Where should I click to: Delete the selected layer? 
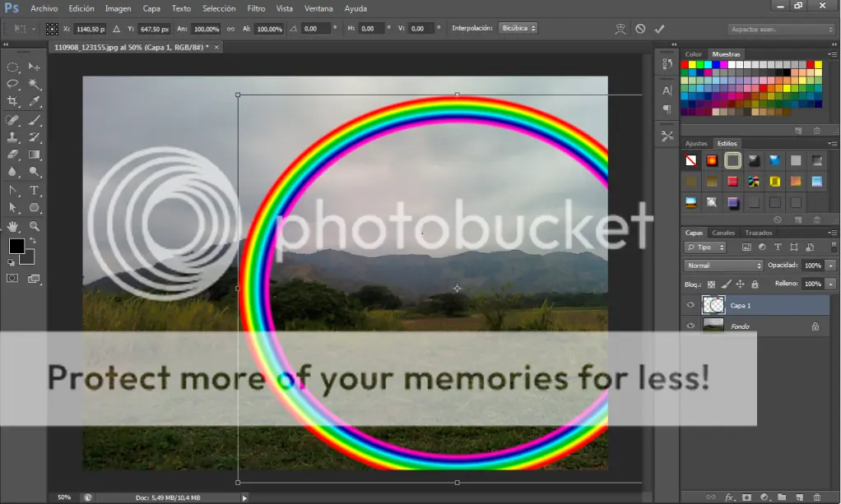pos(817,497)
